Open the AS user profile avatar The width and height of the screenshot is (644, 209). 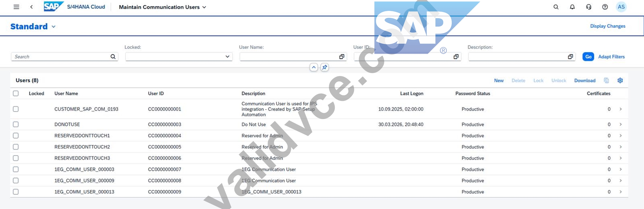click(x=621, y=7)
